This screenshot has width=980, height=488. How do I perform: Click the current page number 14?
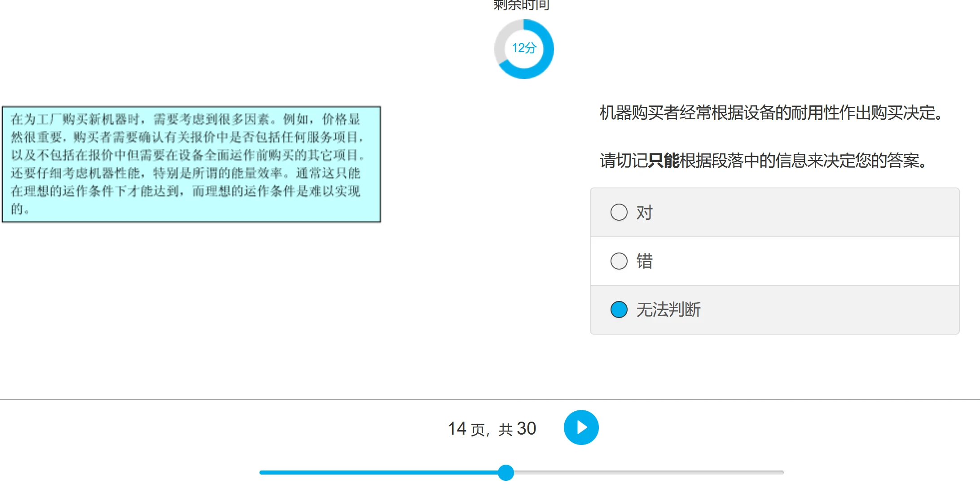click(x=457, y=429)
